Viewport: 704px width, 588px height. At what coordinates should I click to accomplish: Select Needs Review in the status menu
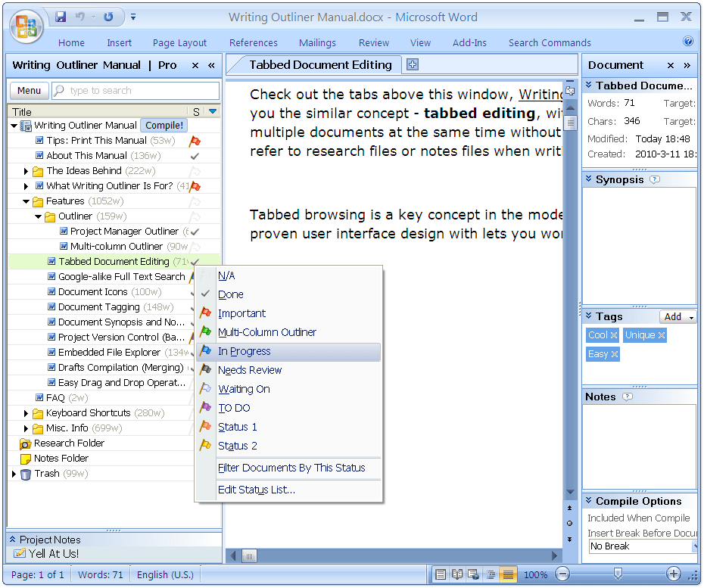tap(250, 370)
